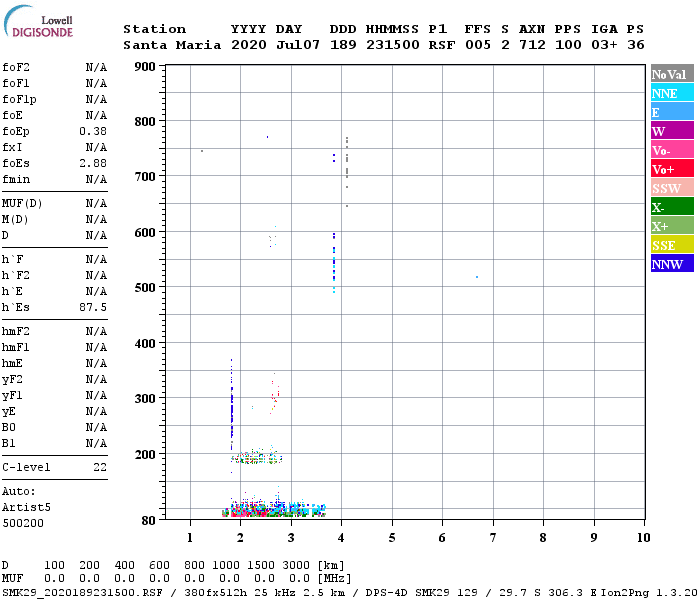Select the NNW dark blue legend swatch

tap(672, 264)
